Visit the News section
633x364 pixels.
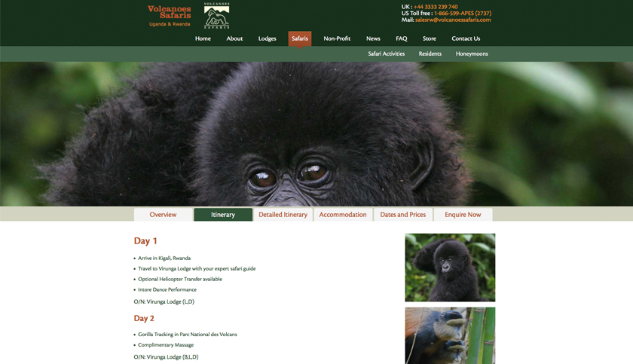pyautogui.click(x=373, y=38)
